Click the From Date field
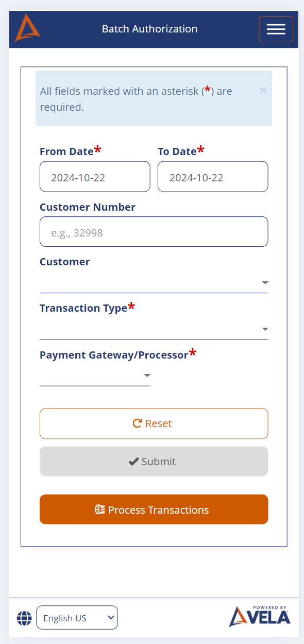The image size is (304, 644). [x=95, y=176]
